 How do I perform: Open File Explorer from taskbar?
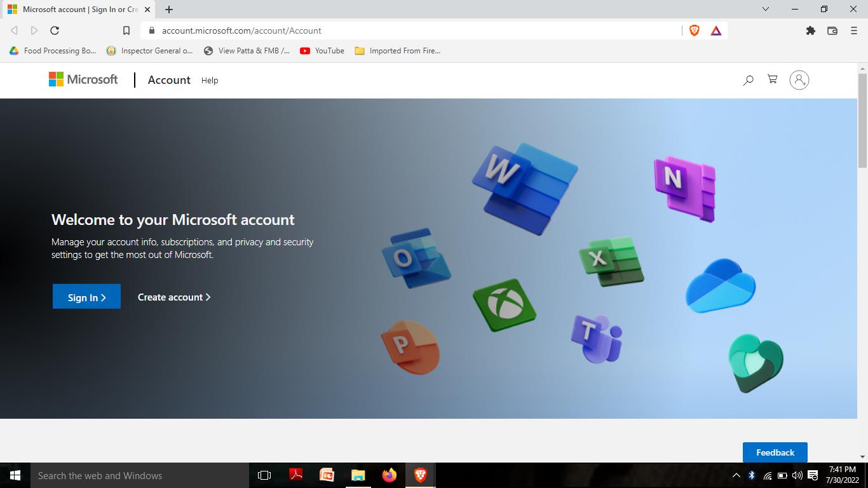tap(358, 475)
